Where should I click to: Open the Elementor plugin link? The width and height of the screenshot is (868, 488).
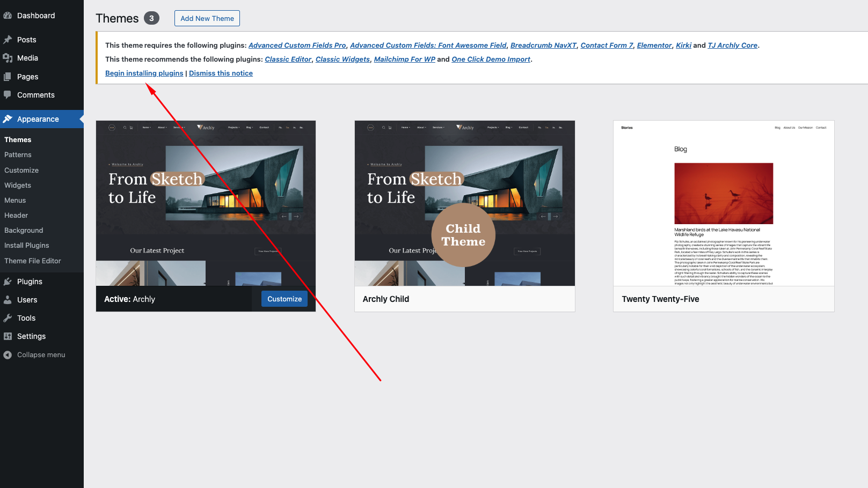[x=654, y=45]
